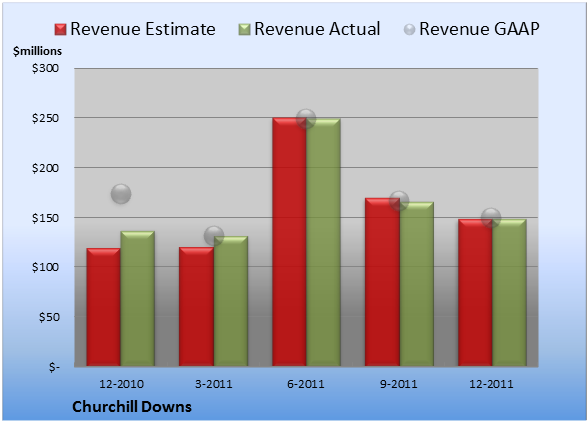This screenshot has width=588, height=422.
Task: Click the '$-' zero axis label
Action: click(54, 367)
